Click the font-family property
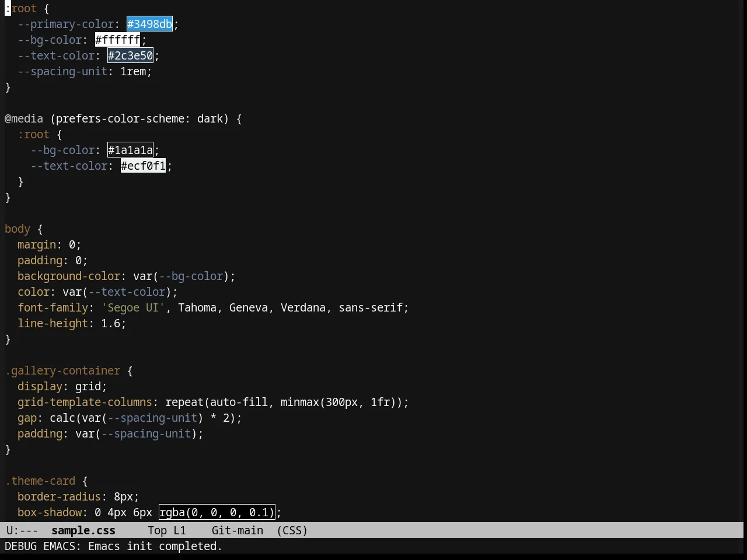 pyautogui.click(x=53, y=307)
